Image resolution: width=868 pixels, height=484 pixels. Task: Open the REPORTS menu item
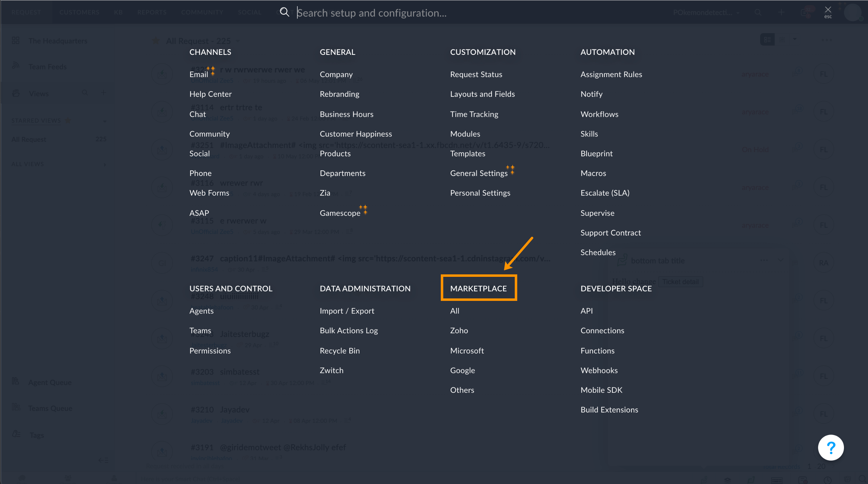(152, 12)
